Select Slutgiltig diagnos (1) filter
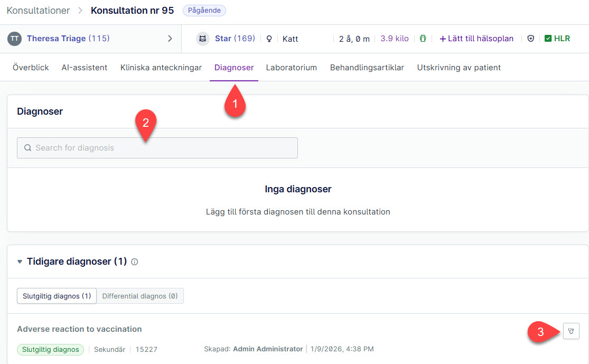This screenshot has height=364, width=589. (x=57, y=296)
